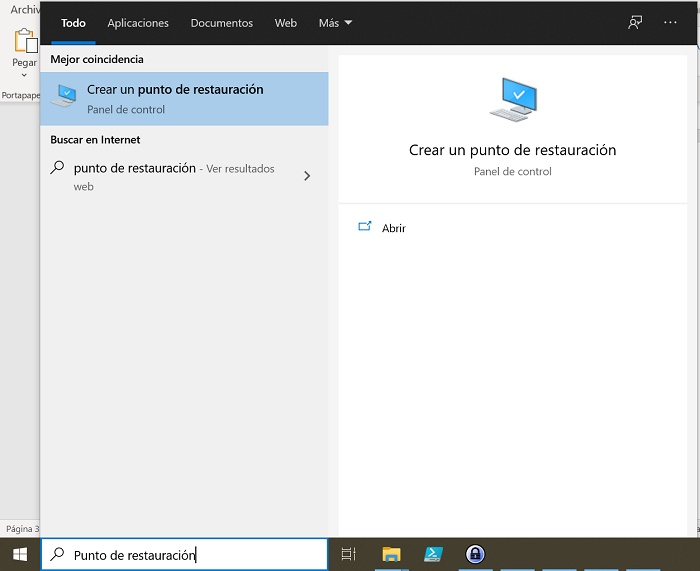Expand web result with the chevron arrow
This screenshot has width=700, height=571.
[307, 176]
